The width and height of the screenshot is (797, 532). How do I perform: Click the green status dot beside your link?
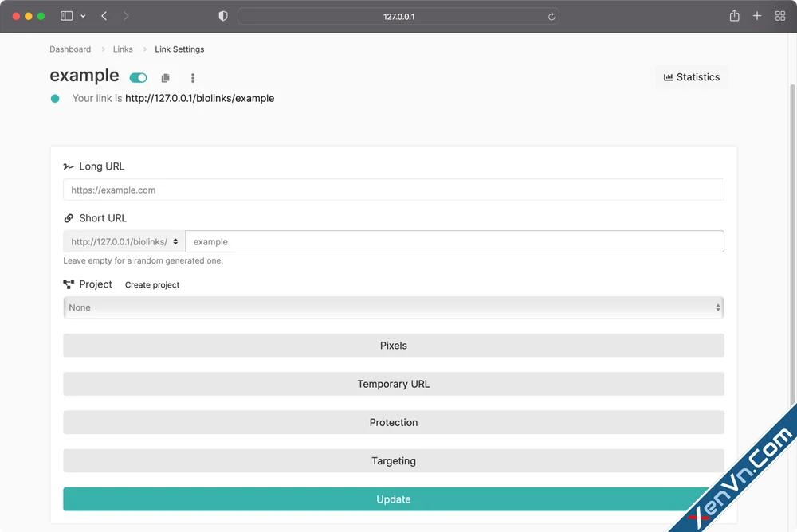[x=55, y=99]
